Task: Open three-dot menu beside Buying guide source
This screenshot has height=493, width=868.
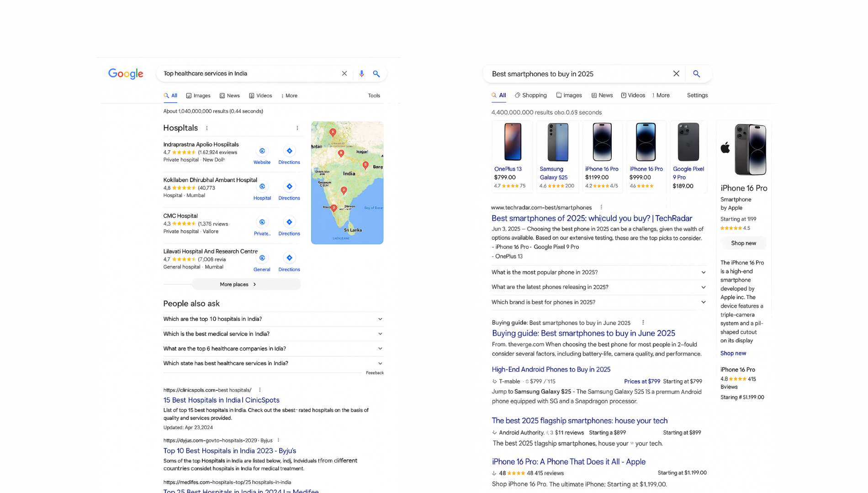Action: [x=643, y=322]
